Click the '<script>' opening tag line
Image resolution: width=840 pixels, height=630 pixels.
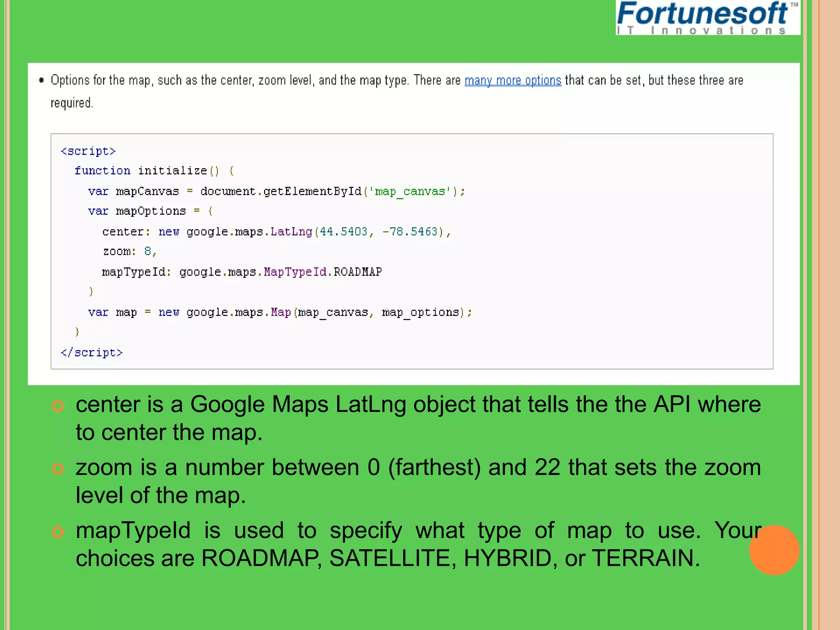[x=88, y=151]
